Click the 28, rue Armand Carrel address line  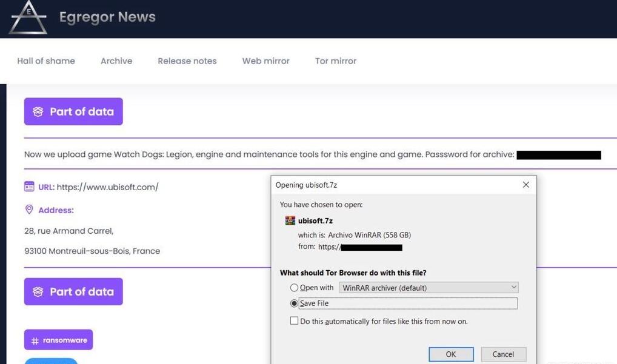(69, 231)
